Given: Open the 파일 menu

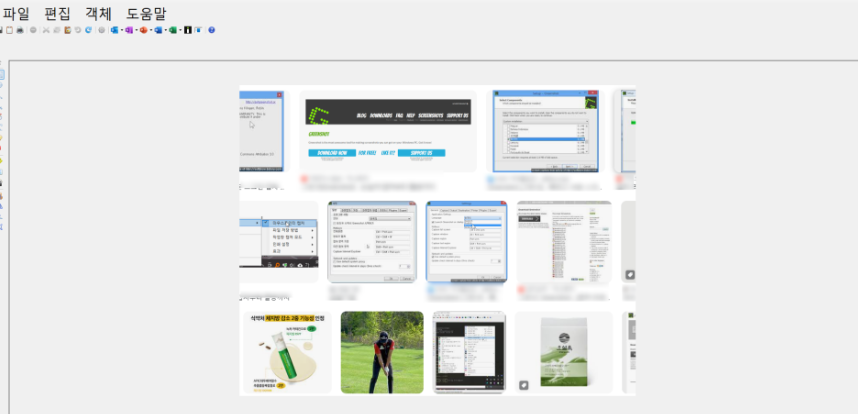Looking at the screenshot, I should pyautogui.click(x=15, y=14).
